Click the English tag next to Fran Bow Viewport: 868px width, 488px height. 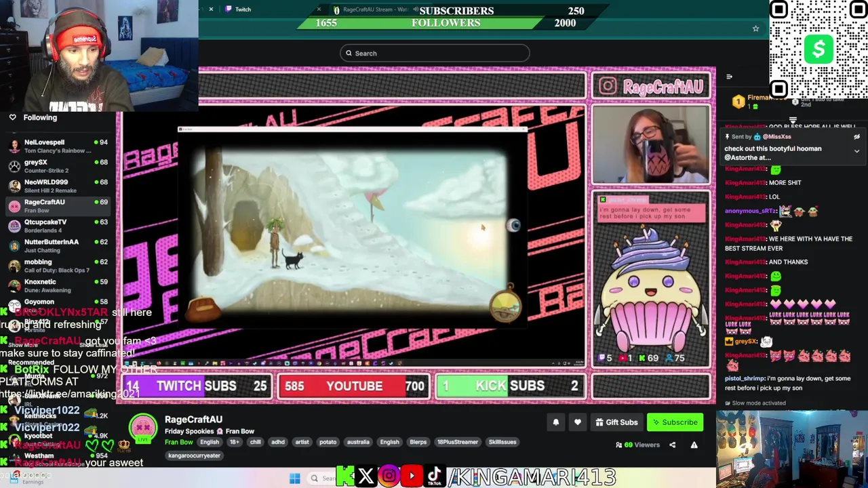coord(210,442)
